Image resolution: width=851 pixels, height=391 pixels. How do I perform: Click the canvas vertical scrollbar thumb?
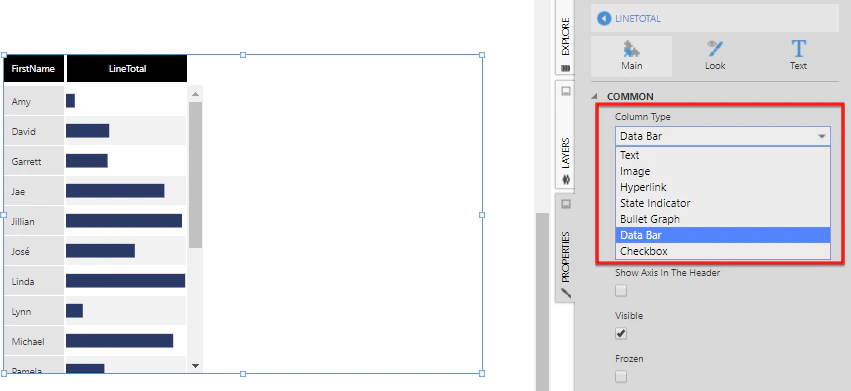point(542,301)
